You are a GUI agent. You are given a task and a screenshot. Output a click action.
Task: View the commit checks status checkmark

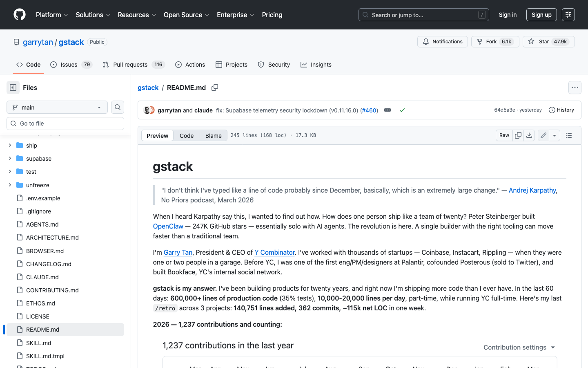coord(402,110)
